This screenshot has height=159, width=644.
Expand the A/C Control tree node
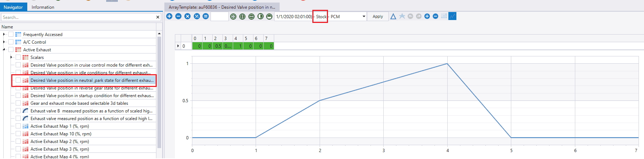[x=4, y=42]
